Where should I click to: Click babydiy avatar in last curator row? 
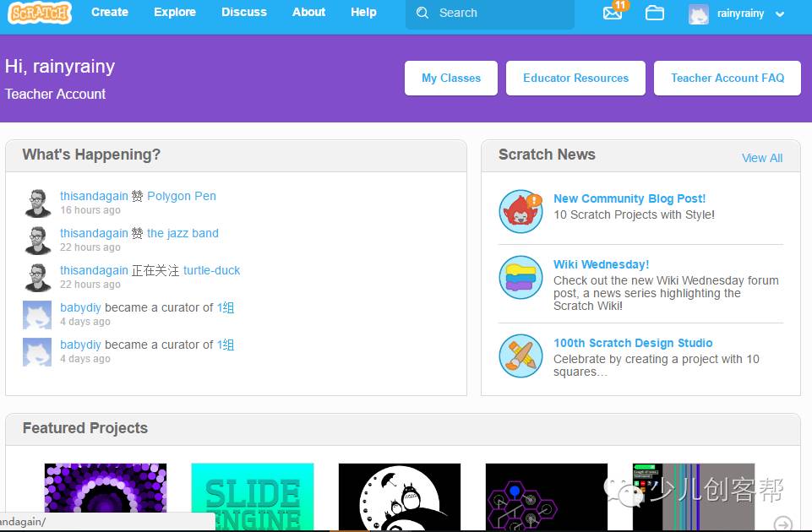click(x=37, y=352)
